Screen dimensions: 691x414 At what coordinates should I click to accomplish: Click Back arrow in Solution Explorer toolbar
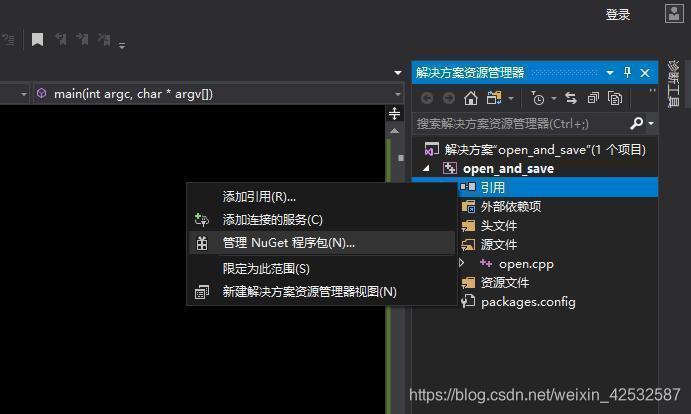coord(426,98)
